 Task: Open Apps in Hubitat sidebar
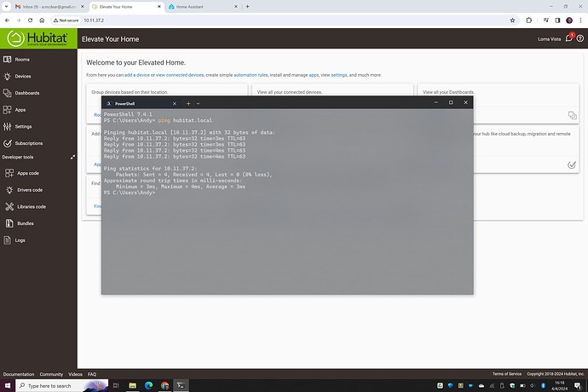point(15,110)
